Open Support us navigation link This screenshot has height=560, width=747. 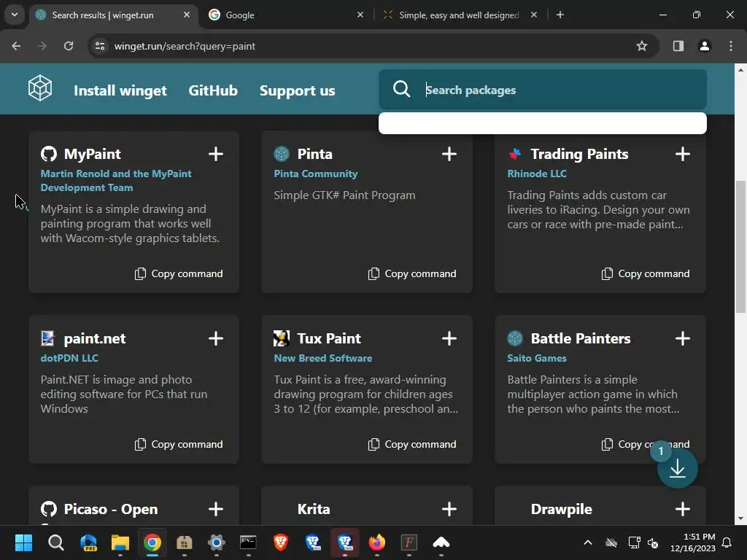298,90
